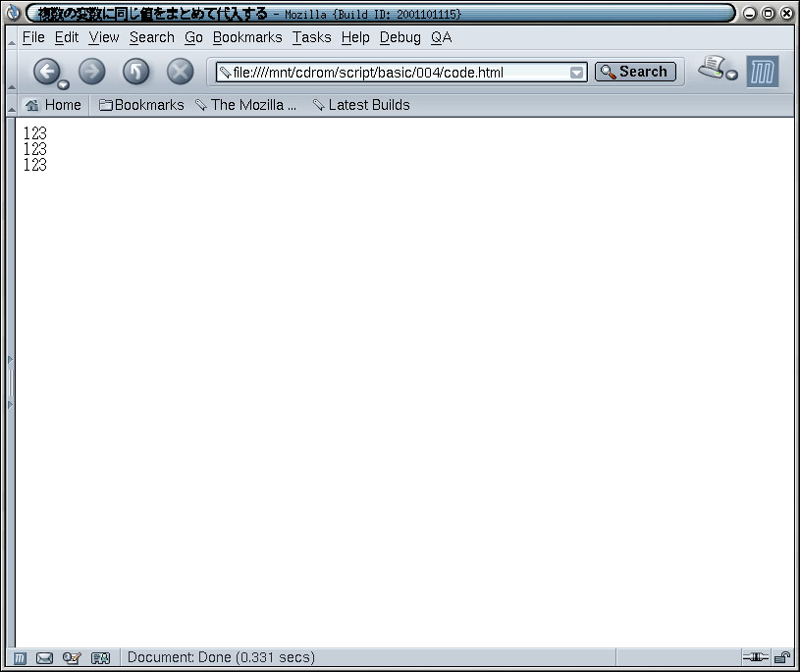Open the View menu
800x672 pixels.
104,37
